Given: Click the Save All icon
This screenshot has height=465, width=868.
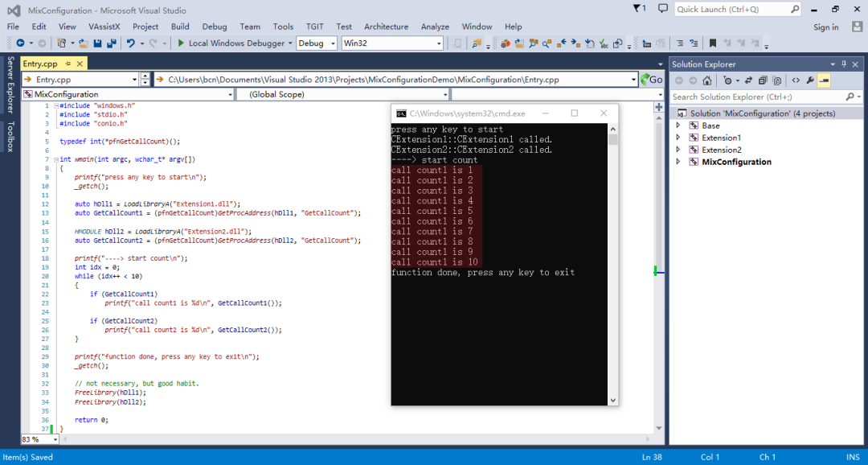Looking at the screenshot, I should [112, 43].
